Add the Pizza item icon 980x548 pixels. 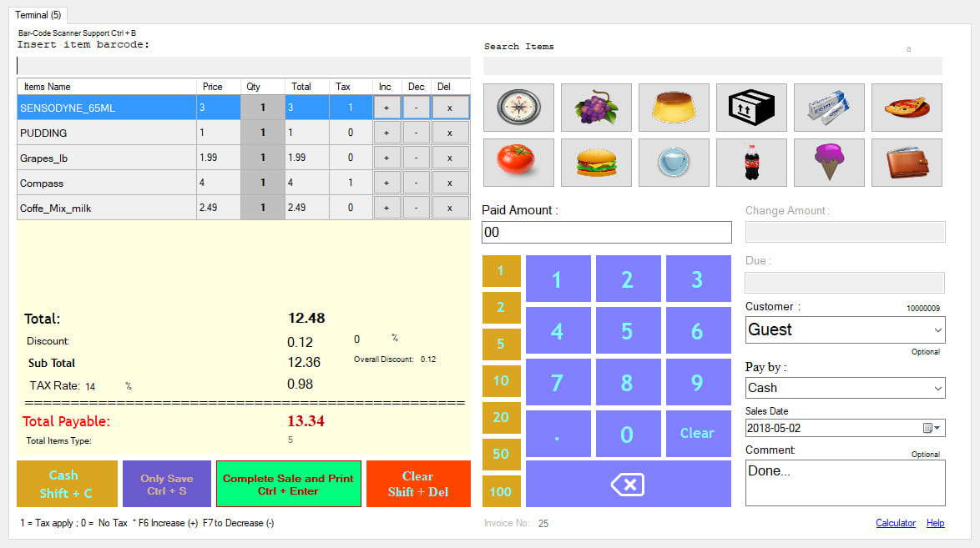point(907,108)
